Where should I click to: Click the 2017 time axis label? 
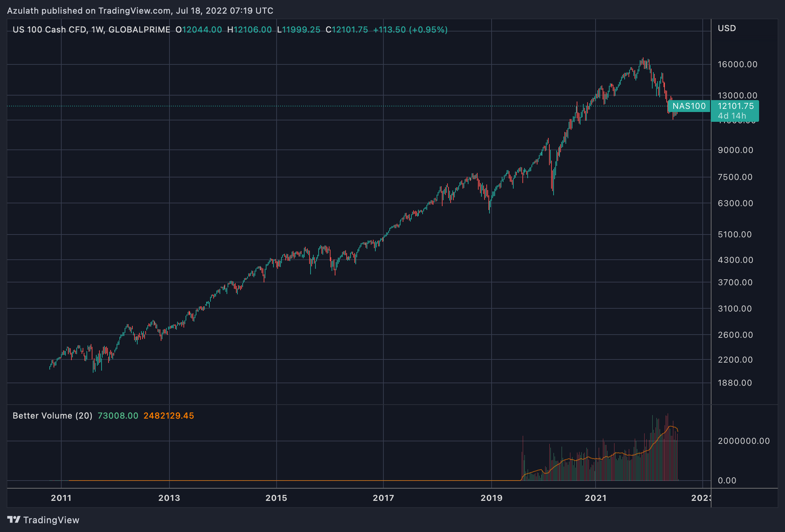[x=383, y=498]
